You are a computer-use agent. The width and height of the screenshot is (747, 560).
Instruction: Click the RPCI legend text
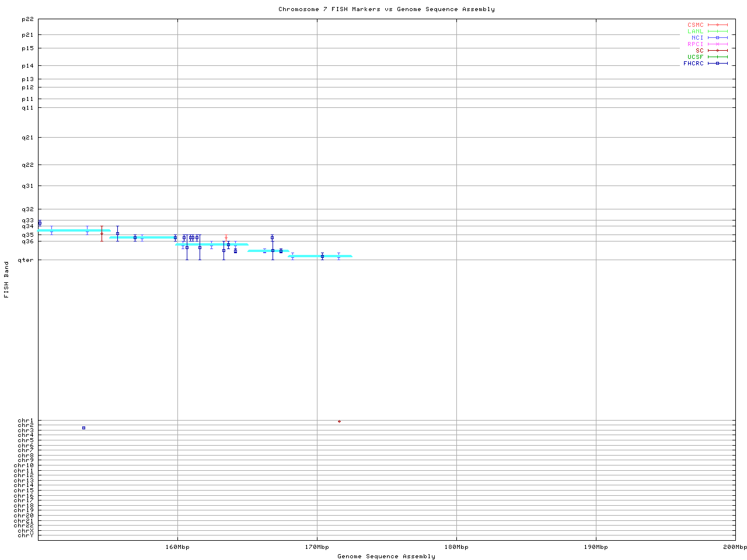(x=696, y=44)
